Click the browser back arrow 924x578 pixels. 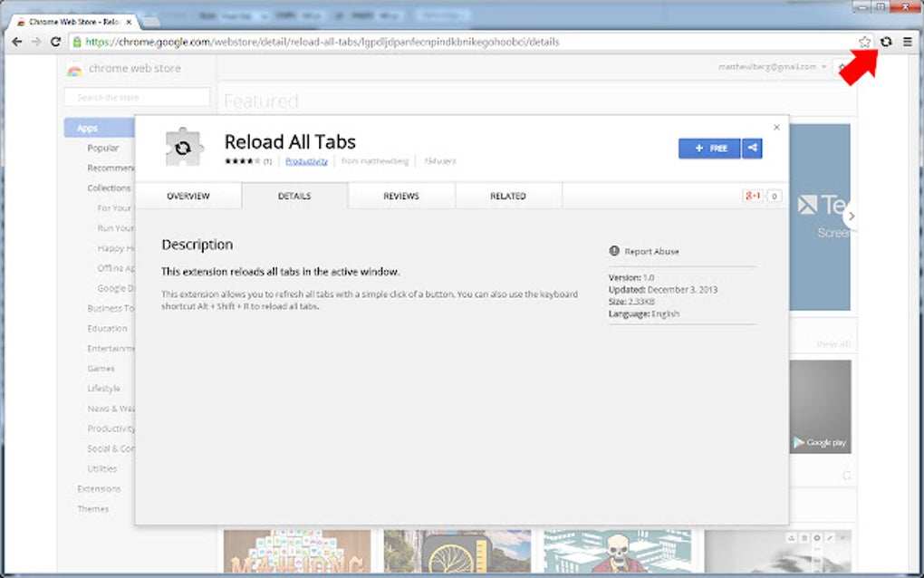tap(17, 42)
